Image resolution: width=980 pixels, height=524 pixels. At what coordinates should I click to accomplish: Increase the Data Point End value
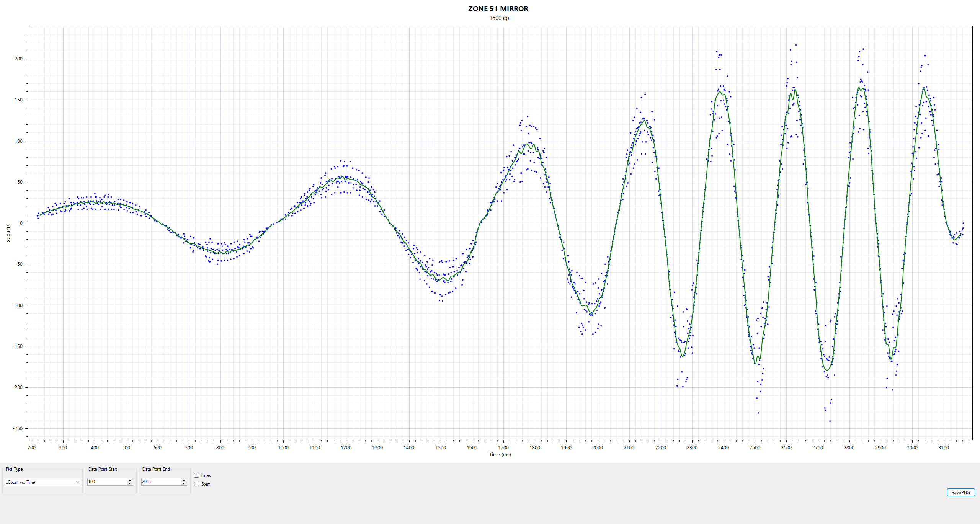[184, 480]
